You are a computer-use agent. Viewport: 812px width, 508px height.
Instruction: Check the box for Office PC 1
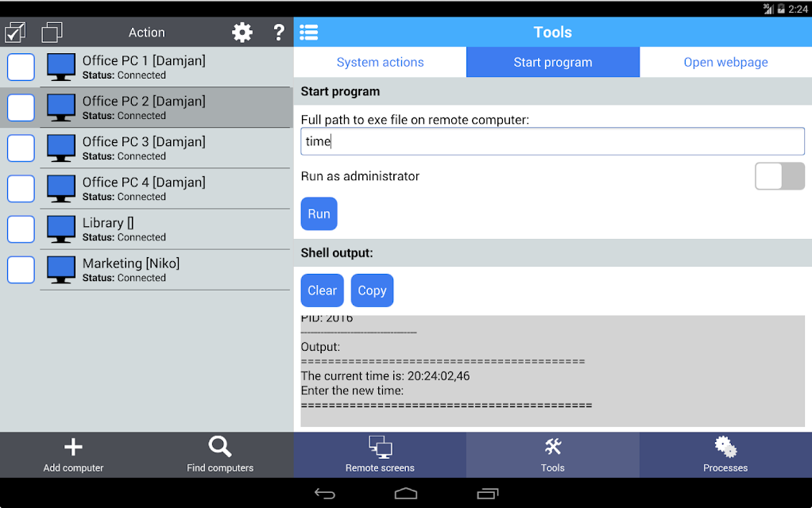(x=21, y=67)
